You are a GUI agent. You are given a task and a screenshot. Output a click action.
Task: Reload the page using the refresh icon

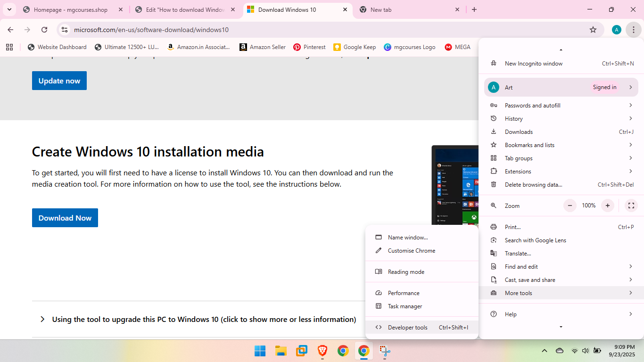tap(44, 30)
